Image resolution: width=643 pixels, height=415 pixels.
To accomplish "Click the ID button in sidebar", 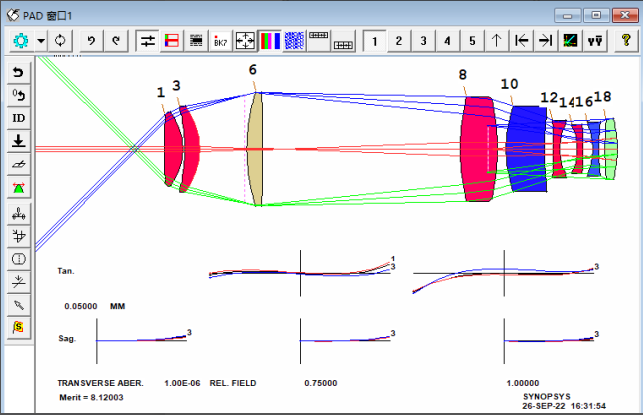I will point(18,118).
